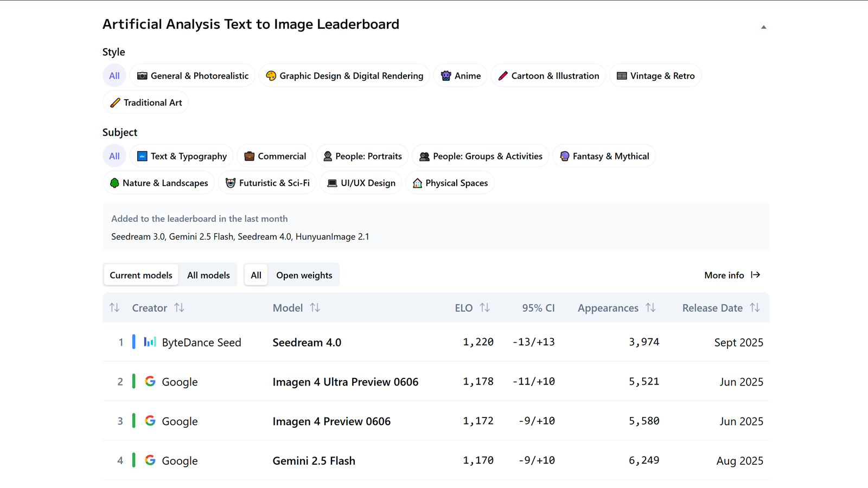Filter by Fantasy & Mythical subject
Viewport: 868px width, 488px height.
pos(604,156)
